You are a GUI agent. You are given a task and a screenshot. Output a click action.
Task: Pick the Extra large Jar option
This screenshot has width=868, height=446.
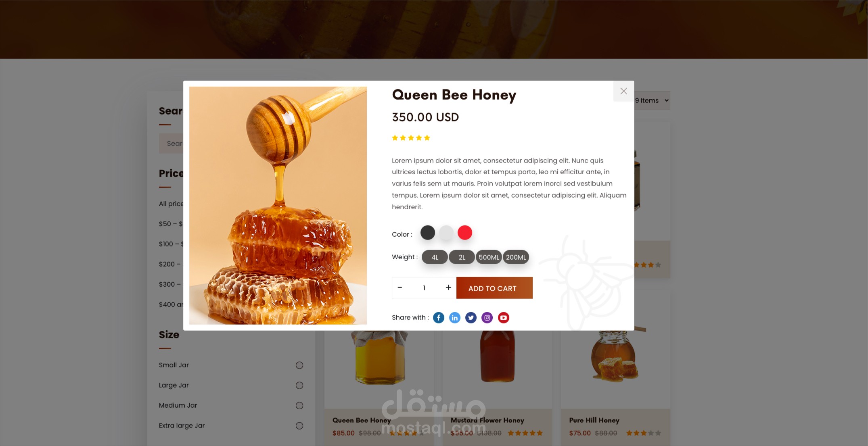click(299, 426)
